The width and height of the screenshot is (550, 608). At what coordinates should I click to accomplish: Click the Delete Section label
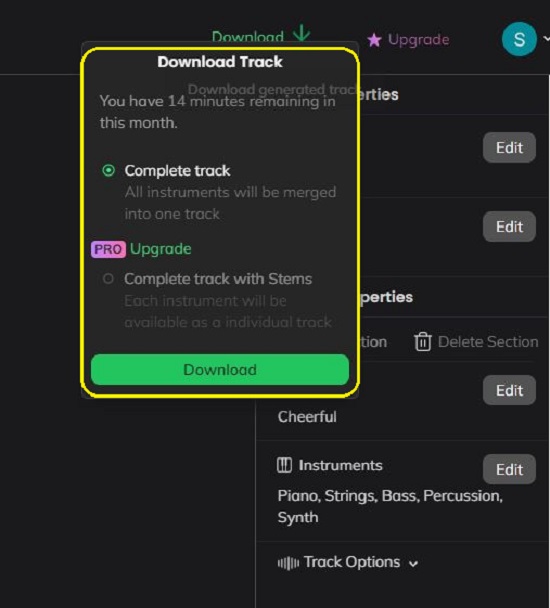click(488, 342)
